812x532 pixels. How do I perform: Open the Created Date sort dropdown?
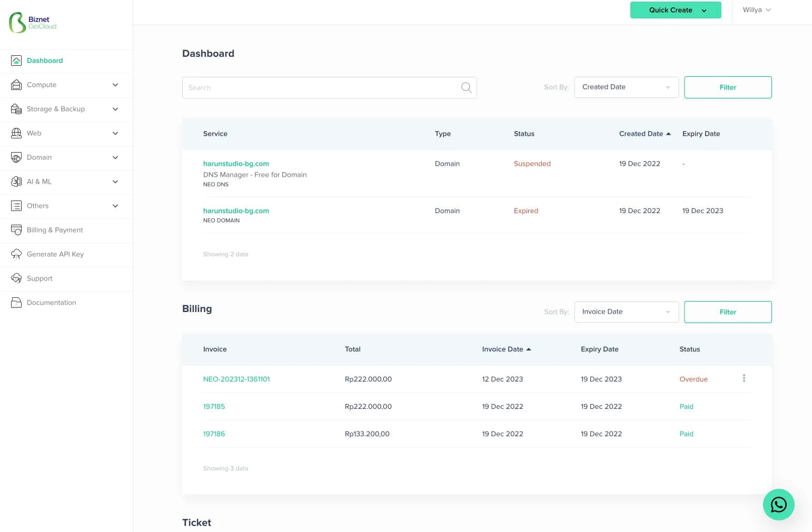(x=626, y=87)
